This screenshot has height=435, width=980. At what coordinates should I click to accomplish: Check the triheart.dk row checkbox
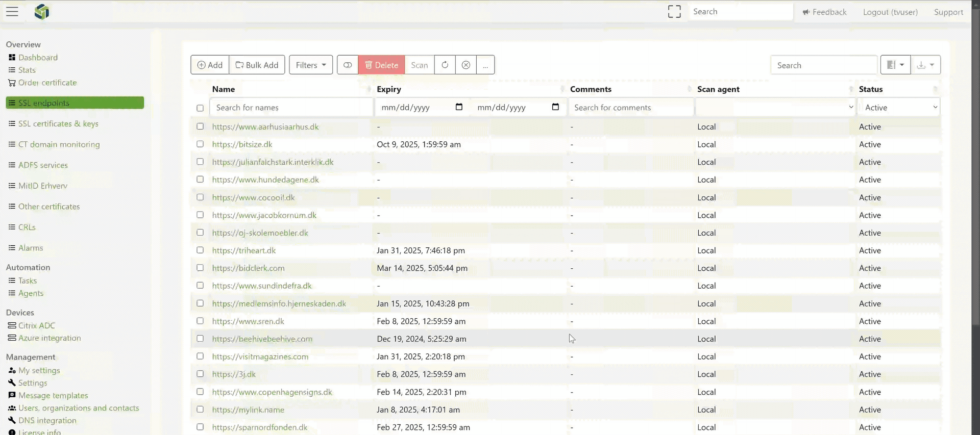pos(200,250)
